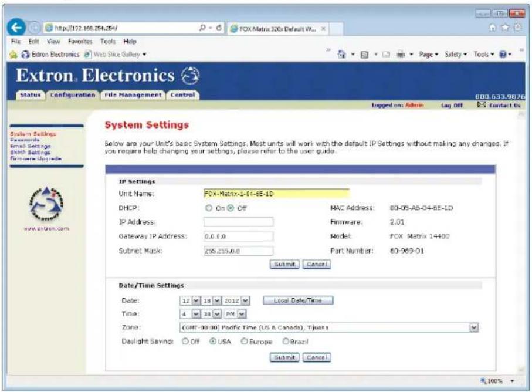Open the Tools dropdown in command bar
Image resolution: width=532 pixels, height=392 pixels.
(x=483, y=55)
